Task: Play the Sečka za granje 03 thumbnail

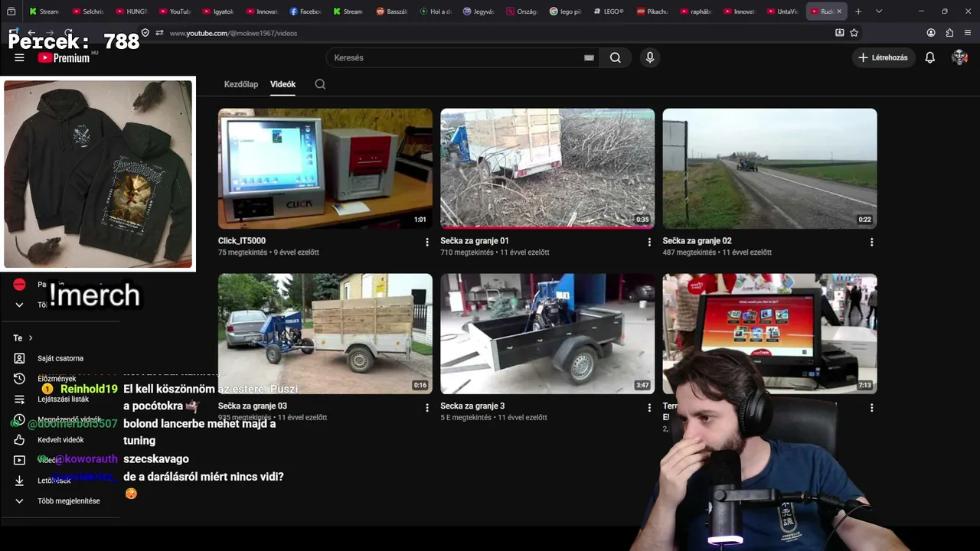Action: (x=325, y=334)
